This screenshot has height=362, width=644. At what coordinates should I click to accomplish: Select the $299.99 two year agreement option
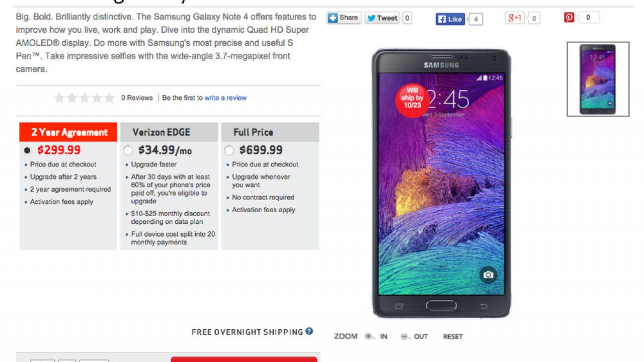click(x=27, y=150)
